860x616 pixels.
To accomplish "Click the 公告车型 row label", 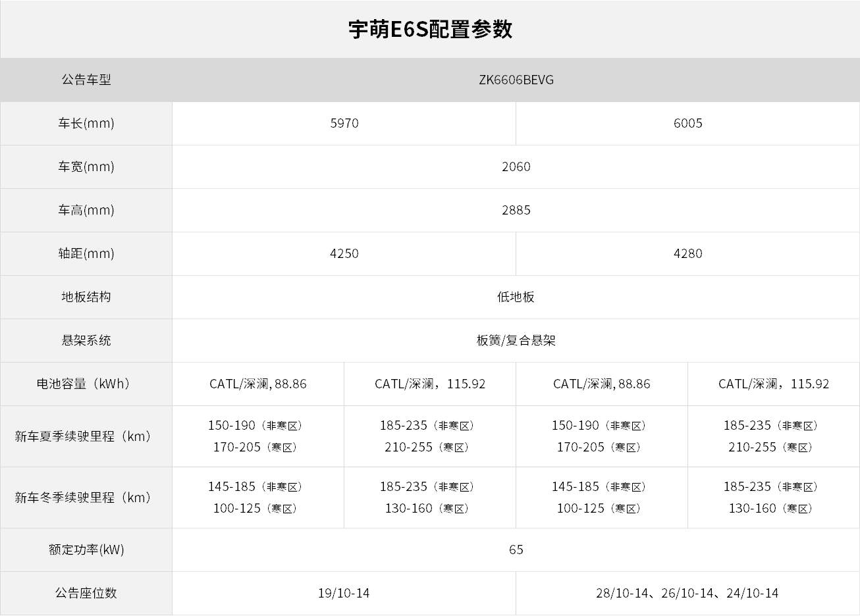I will [86, 80].
